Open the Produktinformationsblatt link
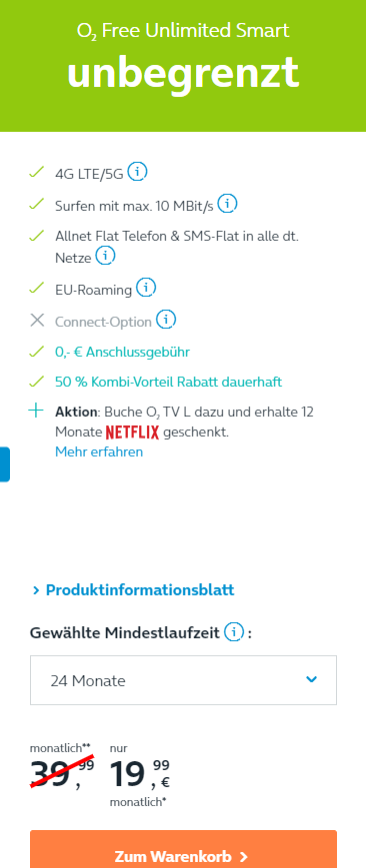Viewport: 366px width, 868px height. tap(140, 590)
